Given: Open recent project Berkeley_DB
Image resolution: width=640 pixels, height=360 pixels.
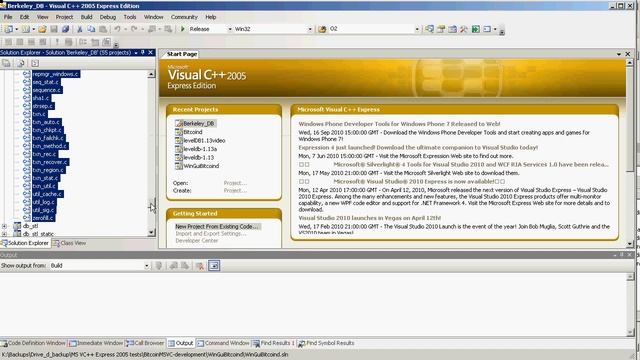Looking at the screenshot, I should [198, 123].
